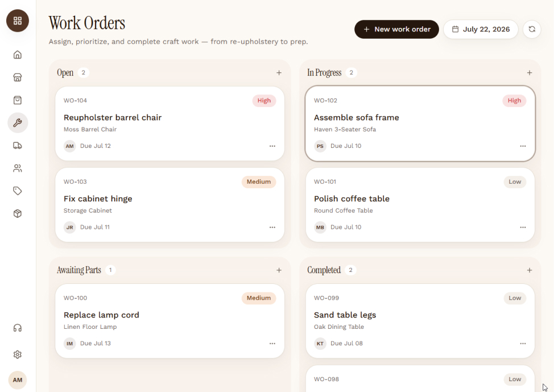
Task: Click the Due Jul 08 date
Action: pos(346,344)
